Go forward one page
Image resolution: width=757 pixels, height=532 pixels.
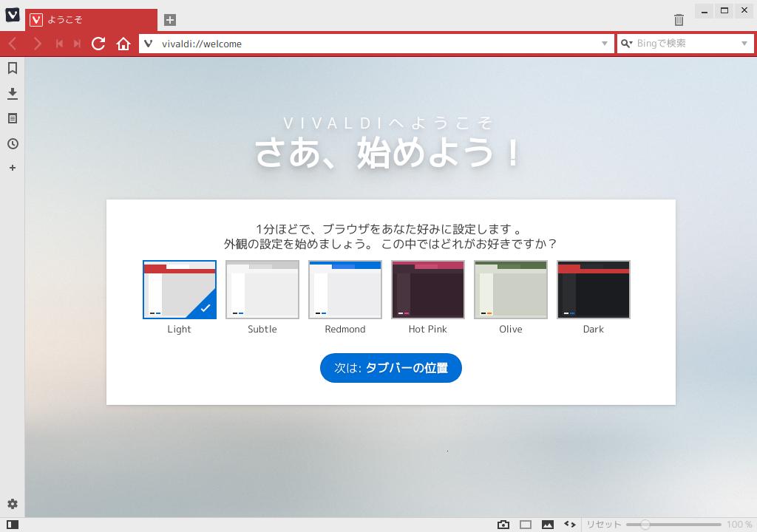click(37, 44)
